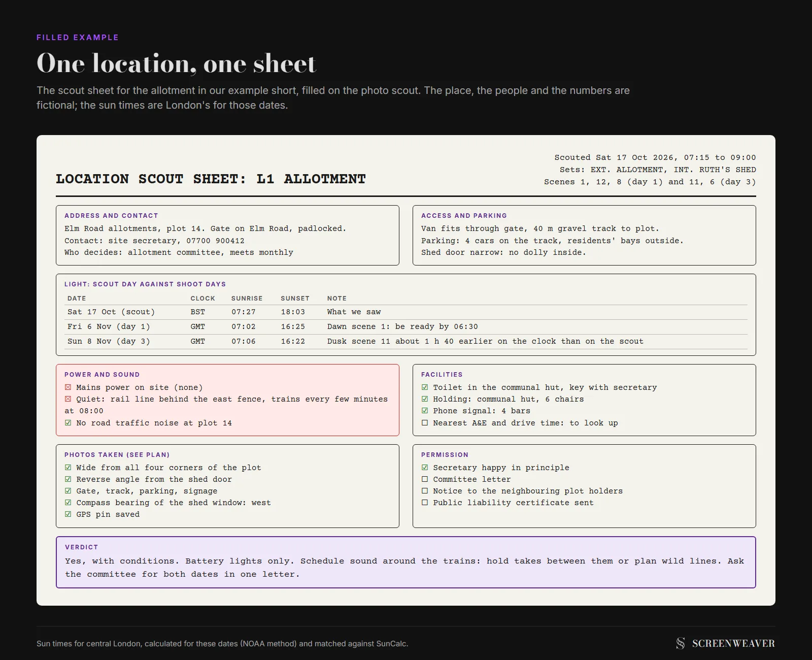
Task: Check the 'Nearest A&E and drive time' box
Action: 425,423
